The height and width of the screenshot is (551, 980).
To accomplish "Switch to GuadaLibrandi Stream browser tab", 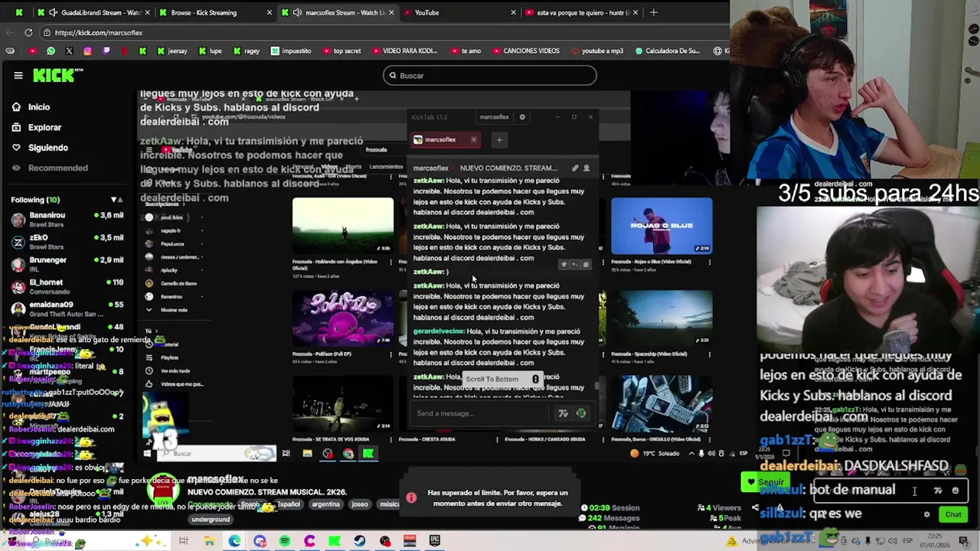I will (95, 12).
